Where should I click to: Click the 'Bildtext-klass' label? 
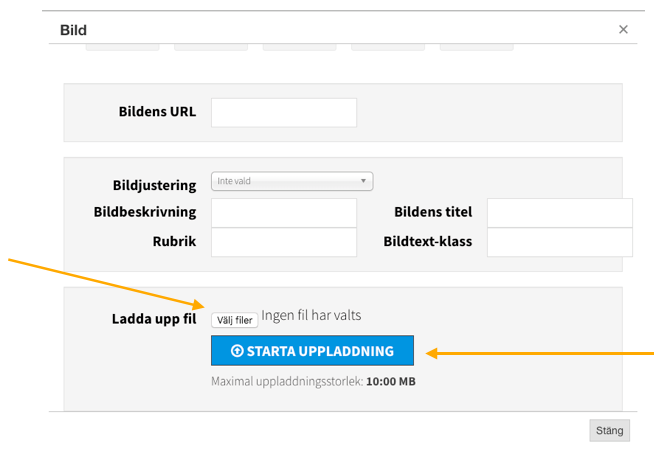pos(428,241)
